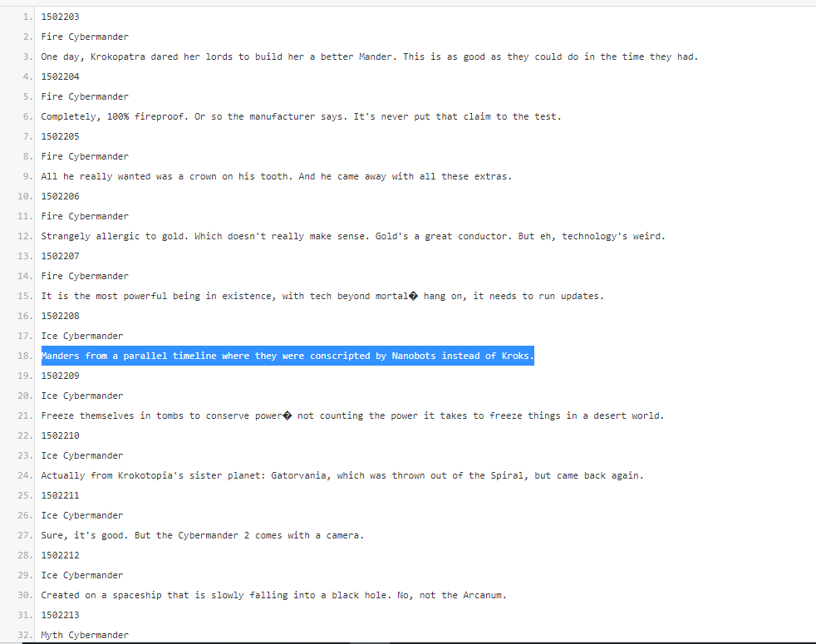Image resolution: width=816 pixels, height=644 pixels.
Task: Click line number 24 in the gutter
Action: click(25, 475)
